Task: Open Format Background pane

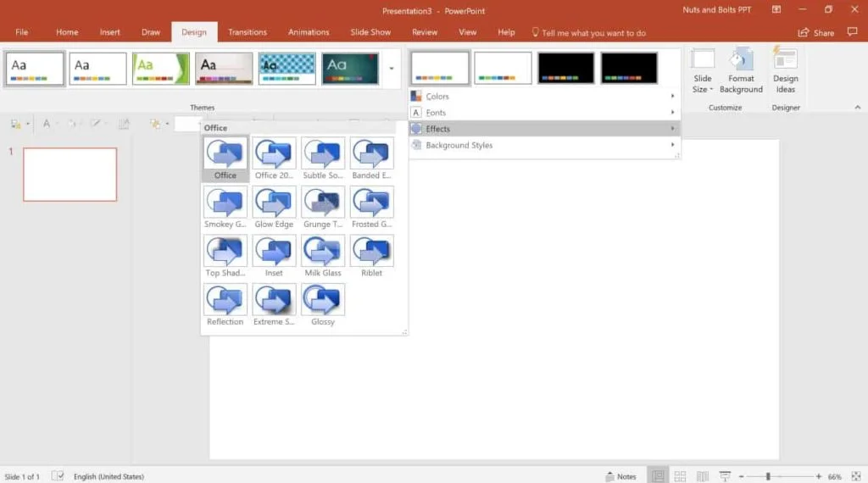Action: tap(741, 71)
